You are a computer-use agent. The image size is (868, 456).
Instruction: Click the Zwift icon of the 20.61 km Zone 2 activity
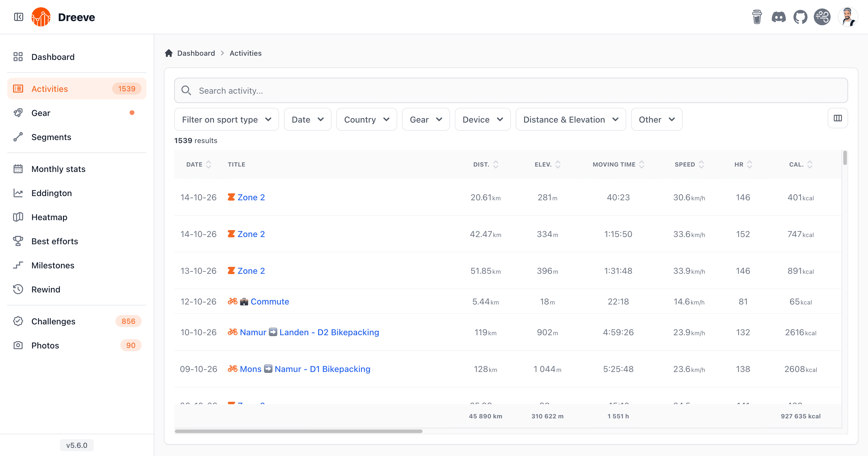tap(231, 197)
